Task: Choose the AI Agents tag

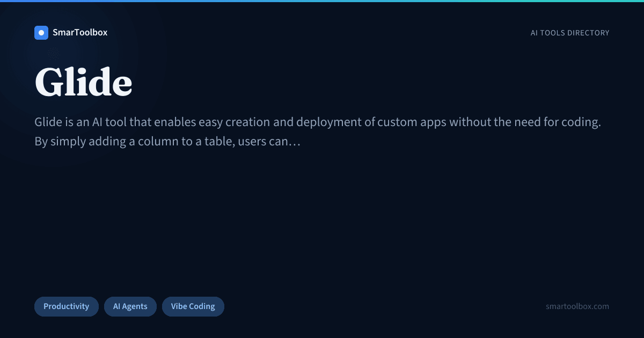Action: pyautogui.click(x=130, y=306)
